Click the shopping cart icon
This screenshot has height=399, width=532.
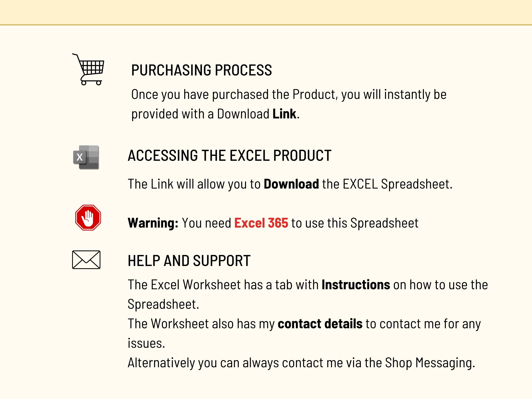88,70
